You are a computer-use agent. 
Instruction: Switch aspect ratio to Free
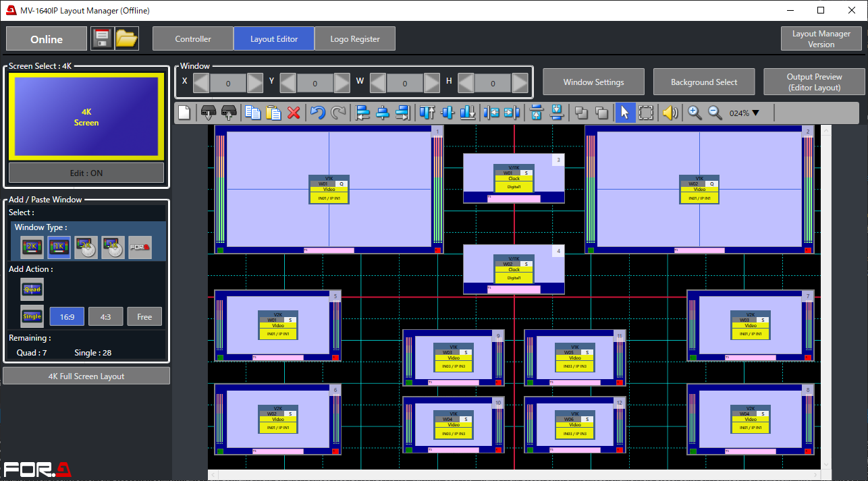(144, 317)
